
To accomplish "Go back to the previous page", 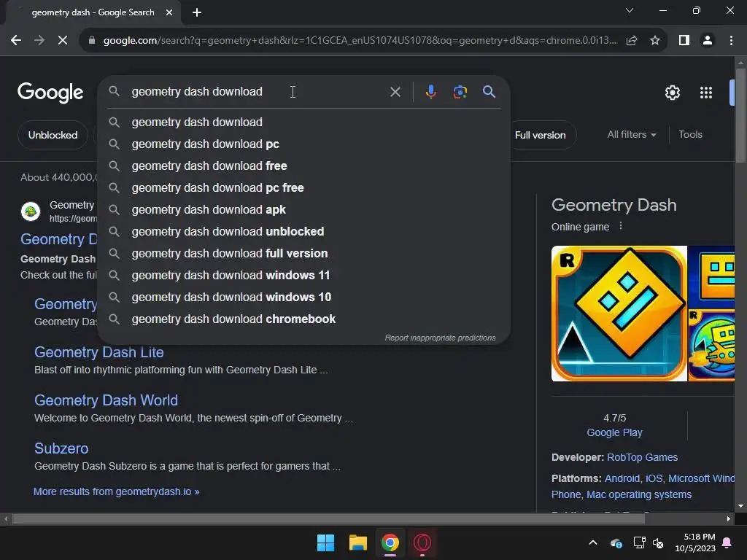I will [16, 41].
